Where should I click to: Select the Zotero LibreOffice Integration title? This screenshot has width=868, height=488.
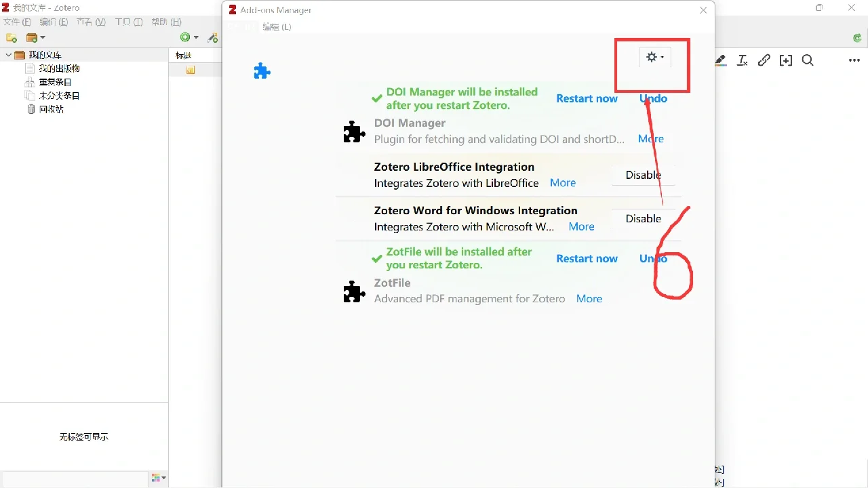pyautogui.click(x=454, y=167)
